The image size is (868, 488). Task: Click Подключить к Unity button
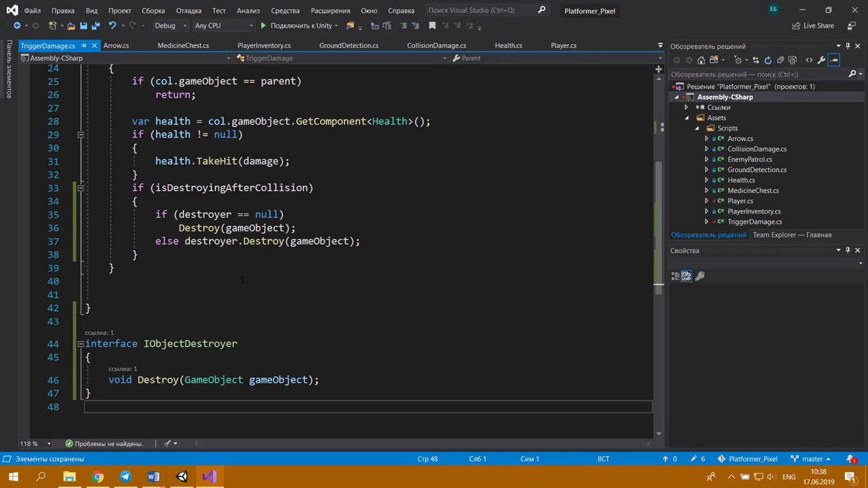[x=296, y=26]
